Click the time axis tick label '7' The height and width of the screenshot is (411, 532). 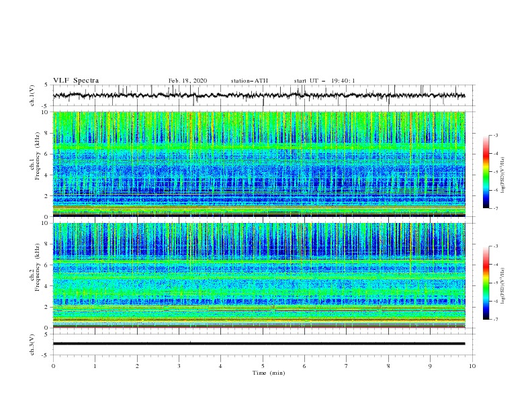tap(347, 366)
